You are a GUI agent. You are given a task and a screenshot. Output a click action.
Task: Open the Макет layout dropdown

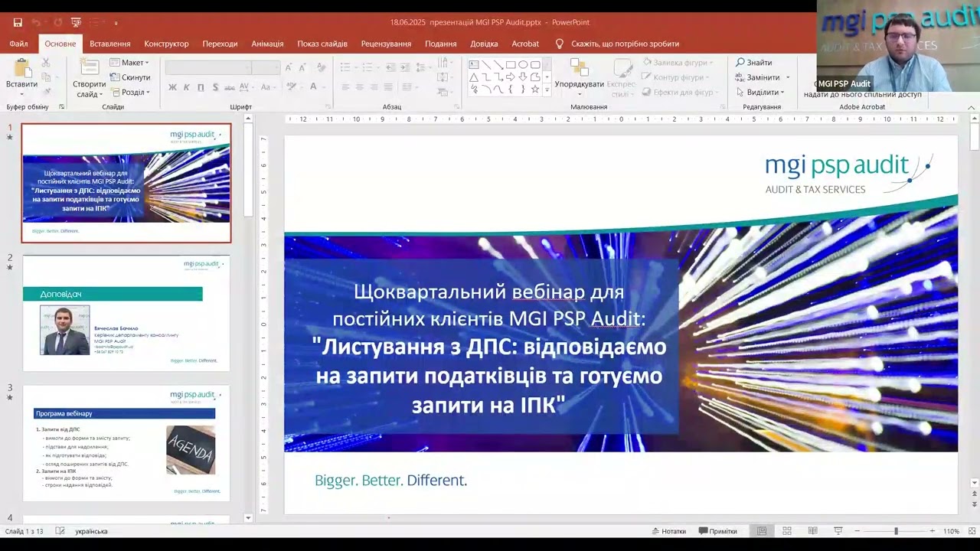tap(129, 63)
